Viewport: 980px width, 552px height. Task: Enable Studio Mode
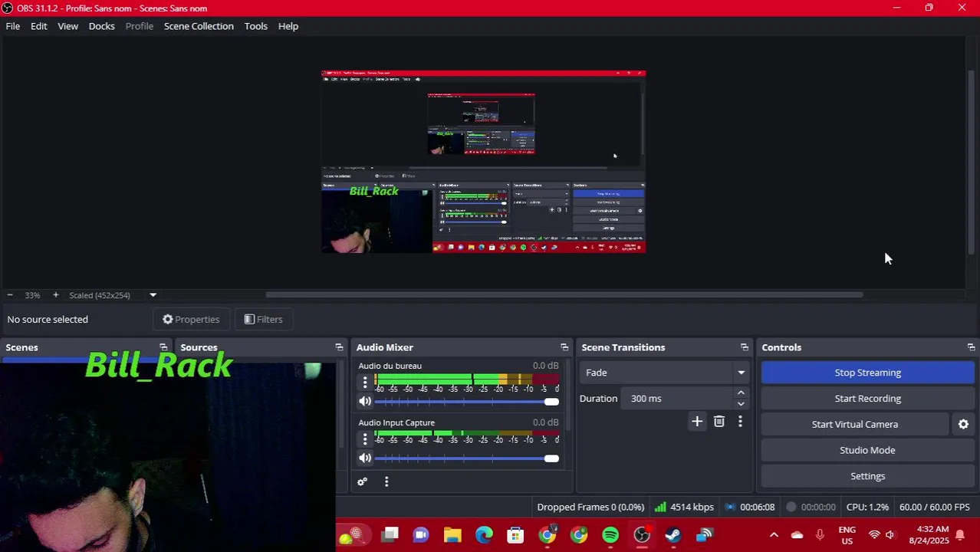coord(867,451)
